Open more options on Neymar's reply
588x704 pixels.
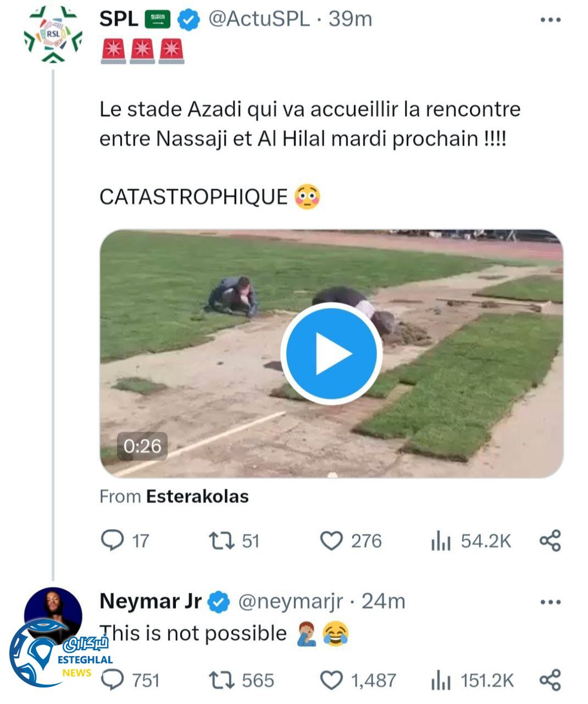coord(550,602)
